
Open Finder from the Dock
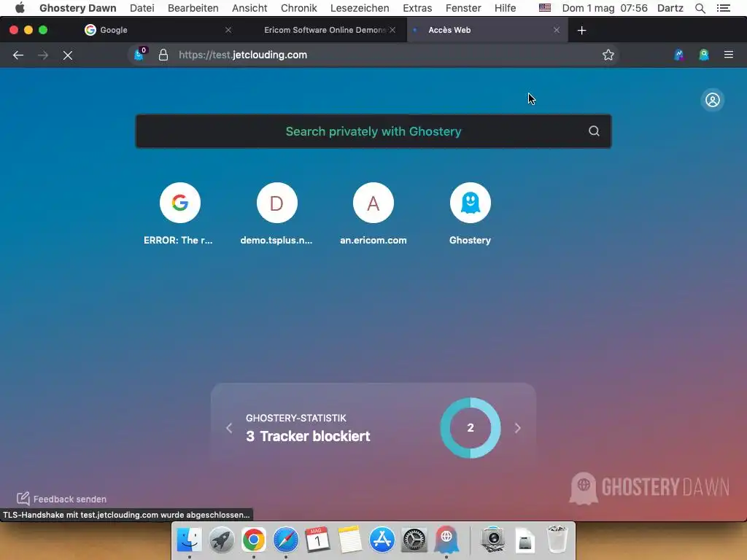[189, 540]
